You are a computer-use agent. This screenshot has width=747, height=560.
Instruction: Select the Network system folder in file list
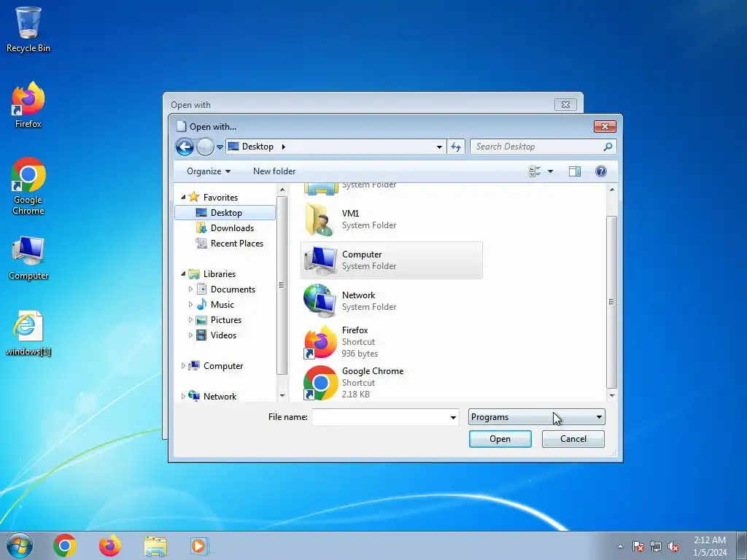392,301
